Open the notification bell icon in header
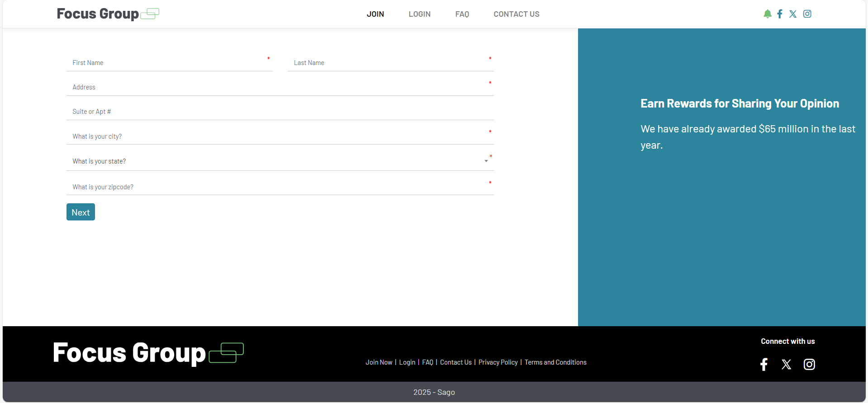 coord(767,14)
